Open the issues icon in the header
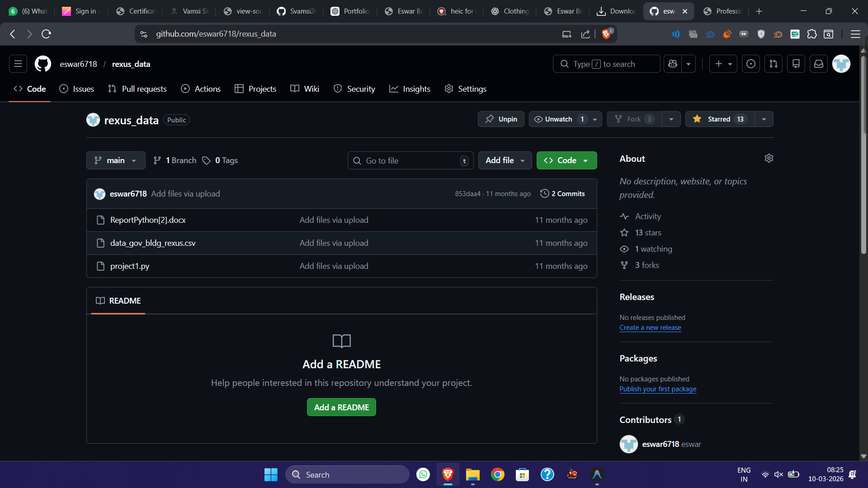Screen dimensions: 868x488 point(750,64)
